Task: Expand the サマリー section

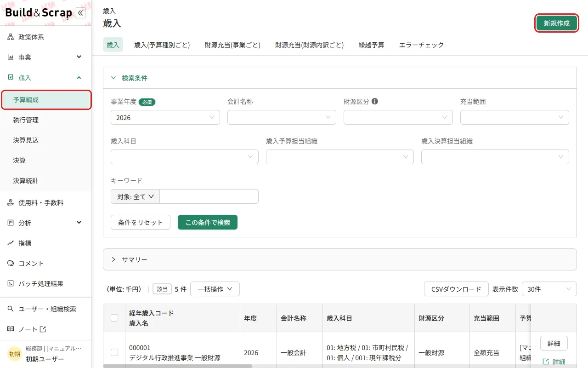Action: pyautogui.click(x=113, y=259)
